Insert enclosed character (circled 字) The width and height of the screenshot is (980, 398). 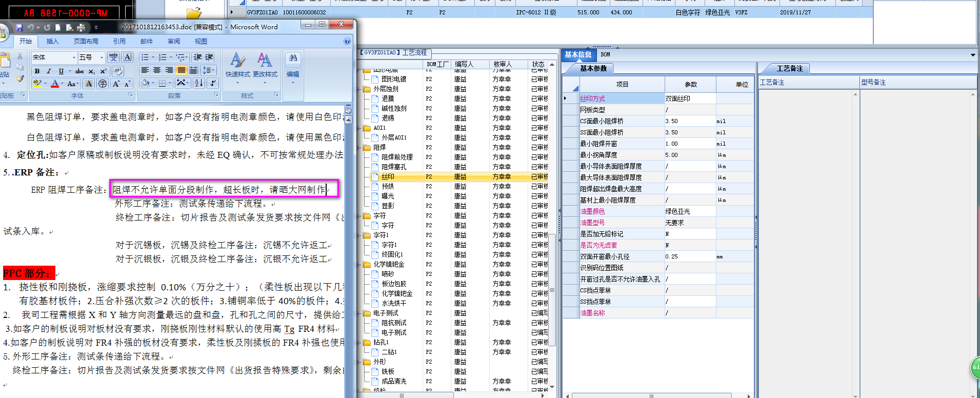tap(103, 84)
